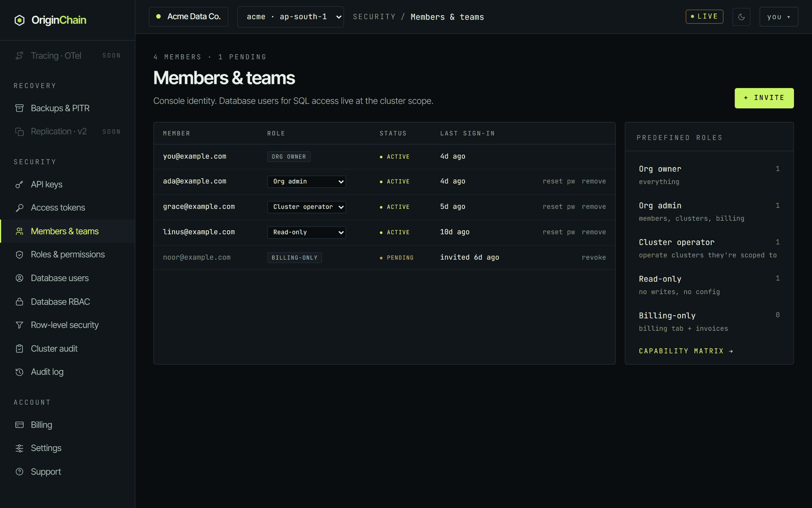The height and width of the screenshot is (508, 812).
Task: Click the LAST SIGN-IN column header
Action: (467, 133)
